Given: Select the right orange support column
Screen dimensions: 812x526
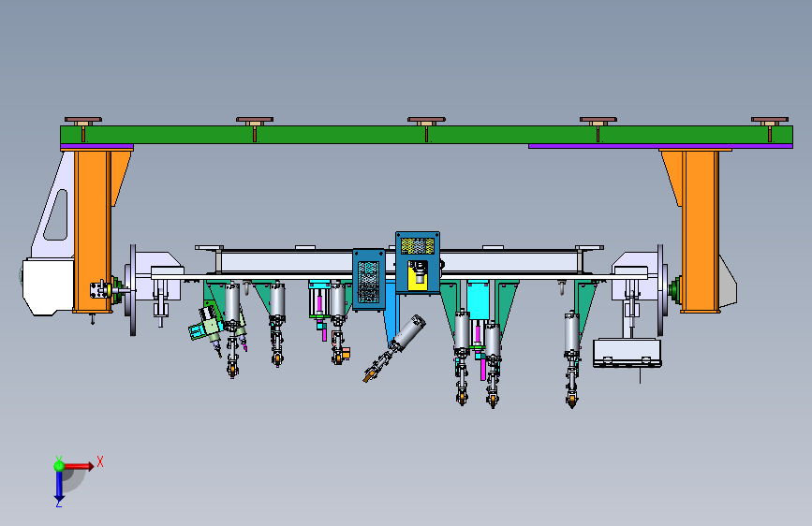Looking at the screenshot, I should (701, 231).
